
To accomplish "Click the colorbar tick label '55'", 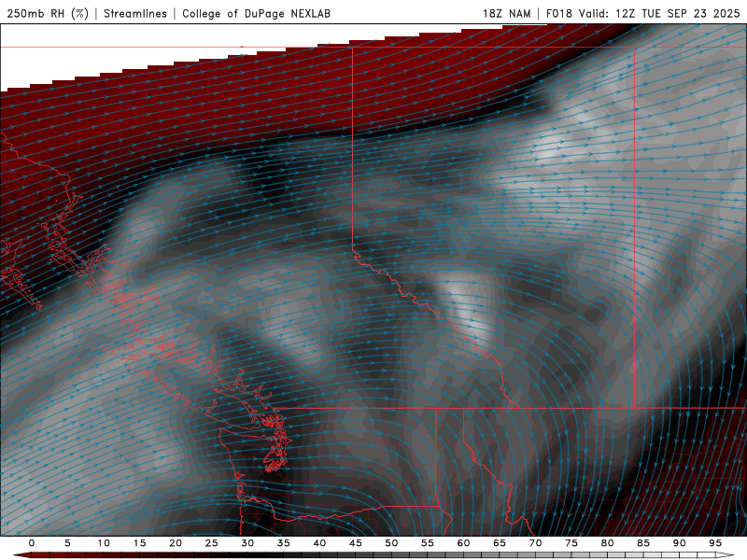I will 427,543.
